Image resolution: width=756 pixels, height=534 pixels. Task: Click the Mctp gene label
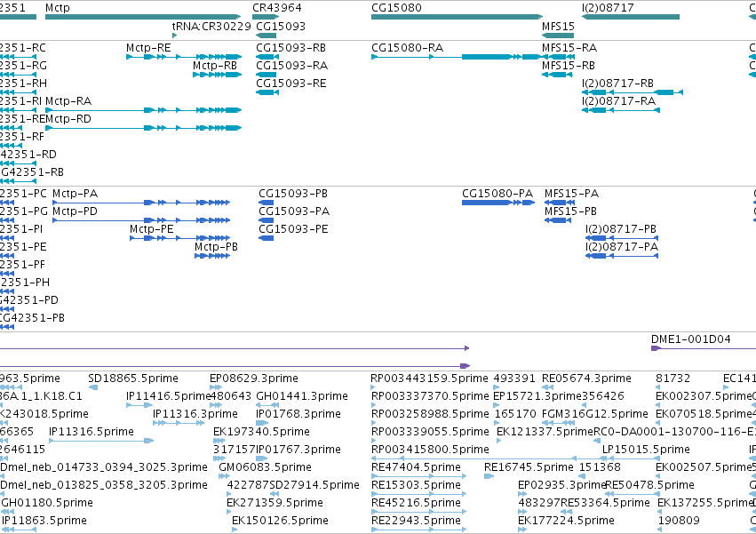point(58,8)
